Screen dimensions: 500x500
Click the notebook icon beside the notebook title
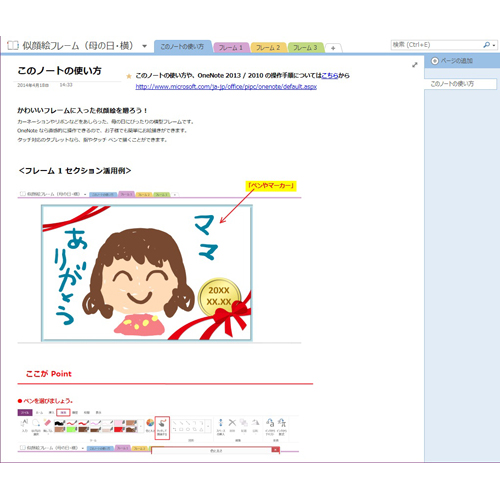pyautogui.click(x=13, y=45)
